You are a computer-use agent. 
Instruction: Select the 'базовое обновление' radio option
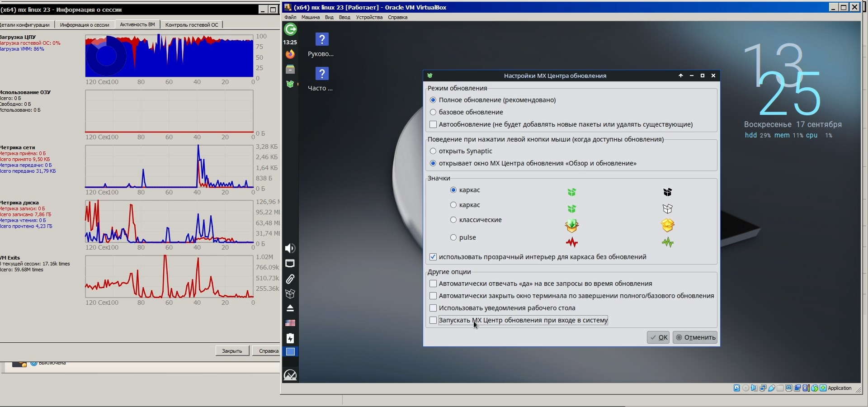tap(433, 112)
